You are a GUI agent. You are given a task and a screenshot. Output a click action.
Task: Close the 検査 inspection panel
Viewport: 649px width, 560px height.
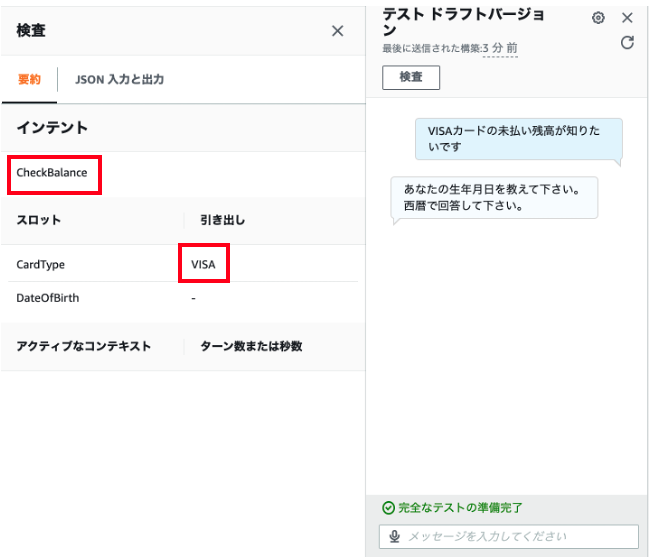(x=337, y=31)
